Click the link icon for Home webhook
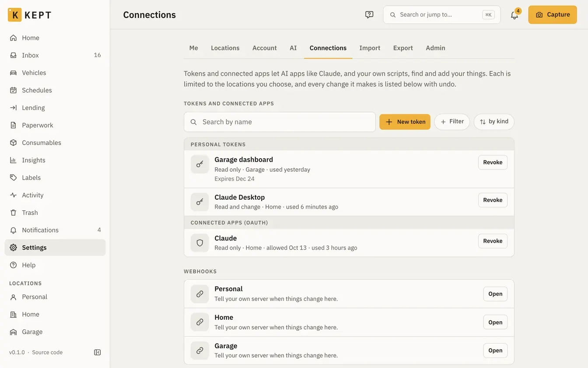Viewport: 588px width, 368px height. click(x=200, y=322)
